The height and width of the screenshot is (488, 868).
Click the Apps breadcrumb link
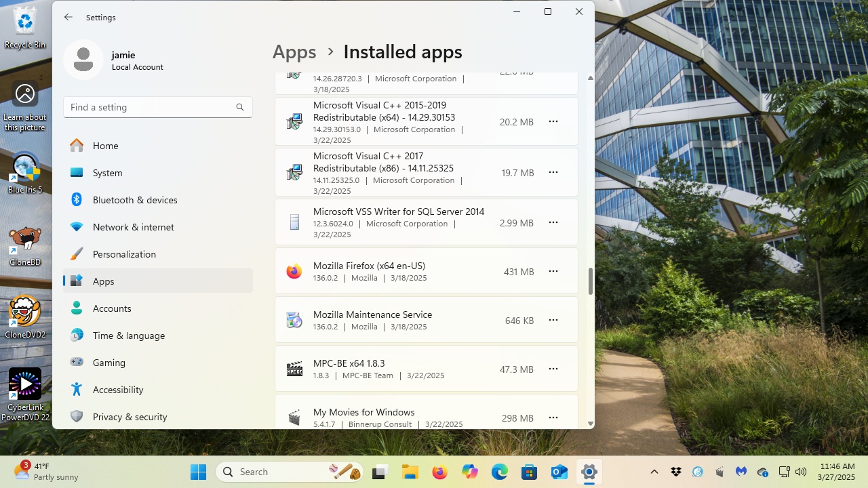point(294,52)
